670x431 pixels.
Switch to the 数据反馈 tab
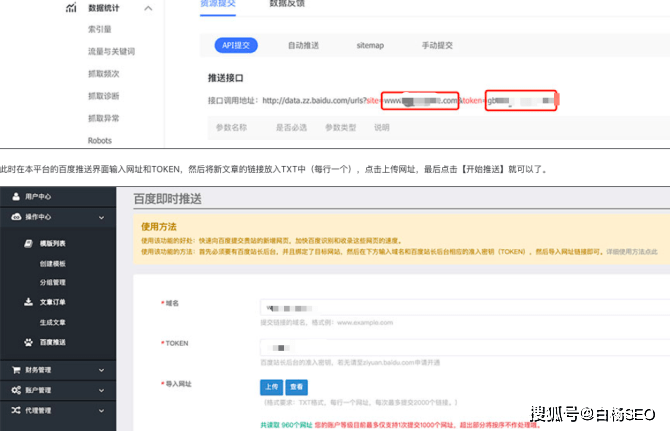coord(287,4)
